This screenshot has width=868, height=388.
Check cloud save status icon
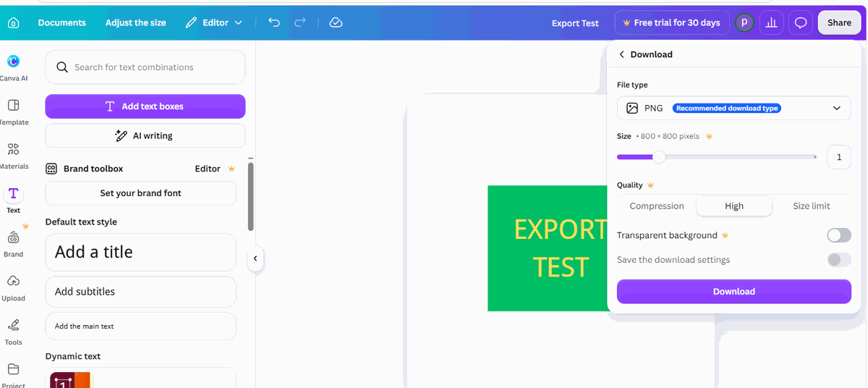coord(336,22)
